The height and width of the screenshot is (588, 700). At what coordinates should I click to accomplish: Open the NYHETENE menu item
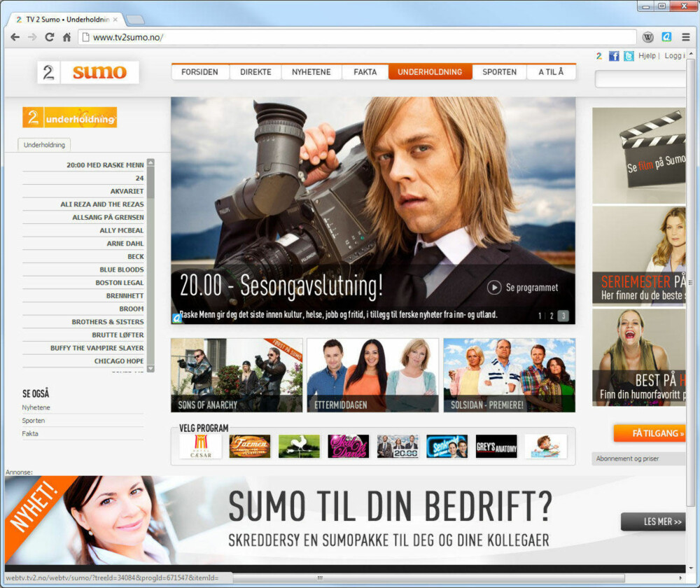tap(311, 72)
